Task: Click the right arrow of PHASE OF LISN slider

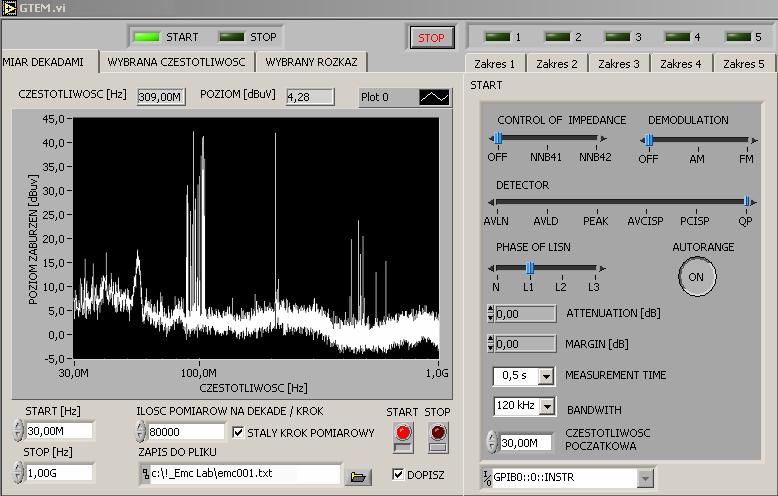Action: pyautogui.click(x=602, y=268)
